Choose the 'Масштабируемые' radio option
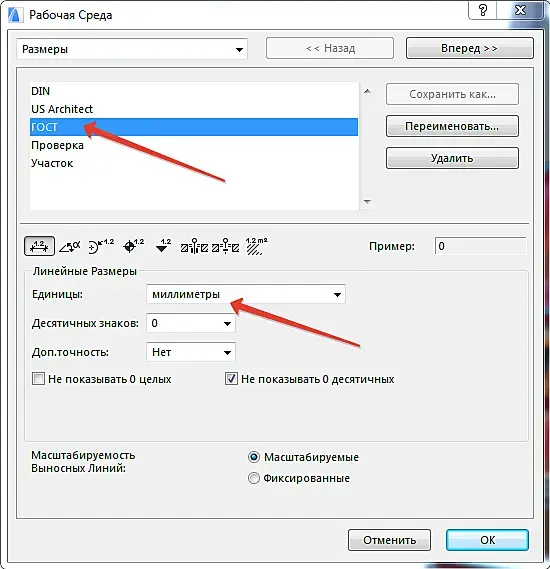550x569 pixels. [254, 457]
